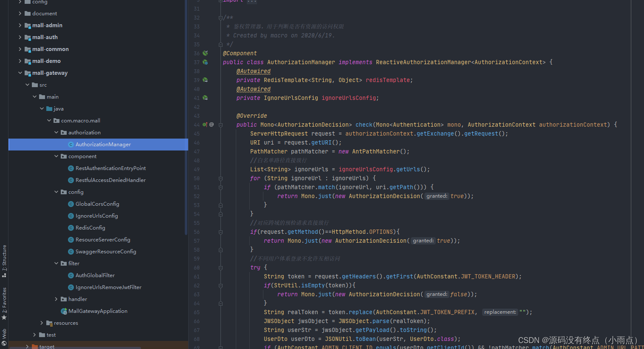The width and height of the screenshot is (644, 349).
Task: Collapse the authorization package
Action: 56,133
